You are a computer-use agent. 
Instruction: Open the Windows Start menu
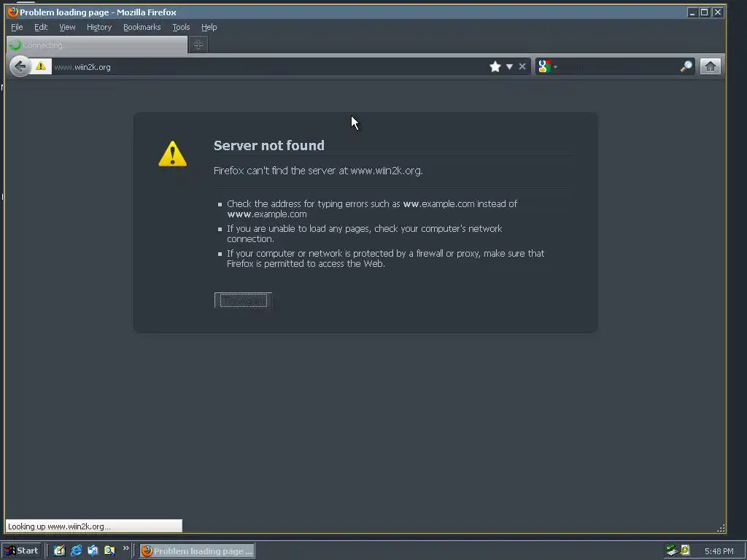[x=21, y=551]
